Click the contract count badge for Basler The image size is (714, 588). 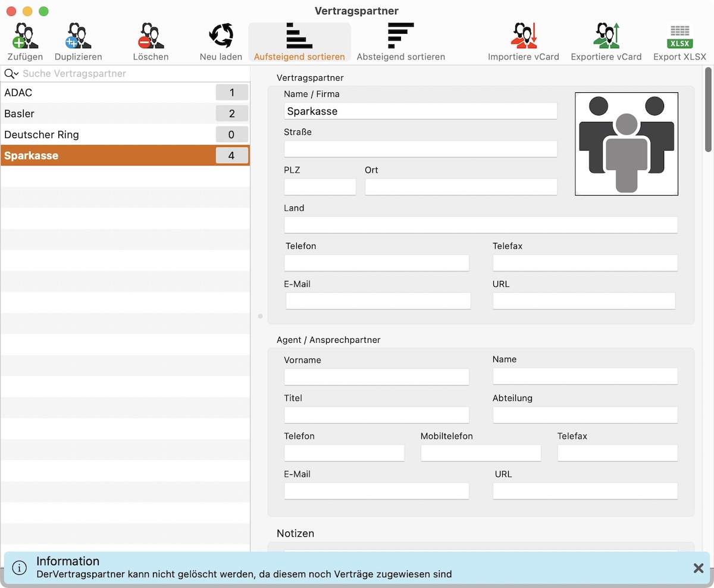tap(231, 114)
